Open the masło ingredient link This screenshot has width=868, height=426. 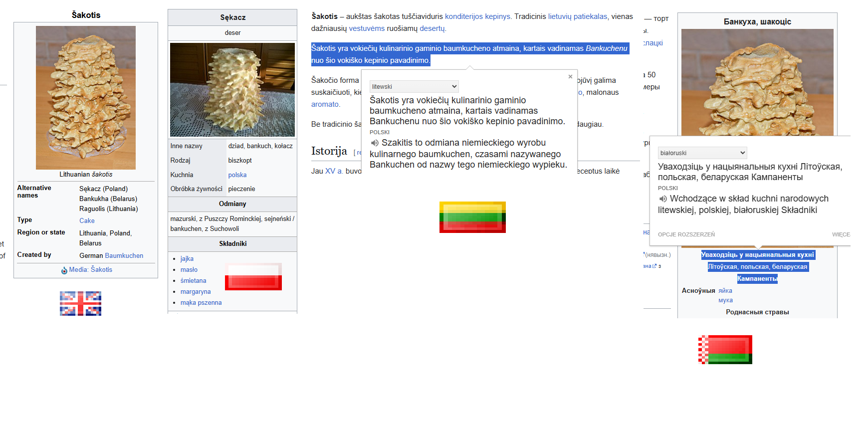coord(189,269)
